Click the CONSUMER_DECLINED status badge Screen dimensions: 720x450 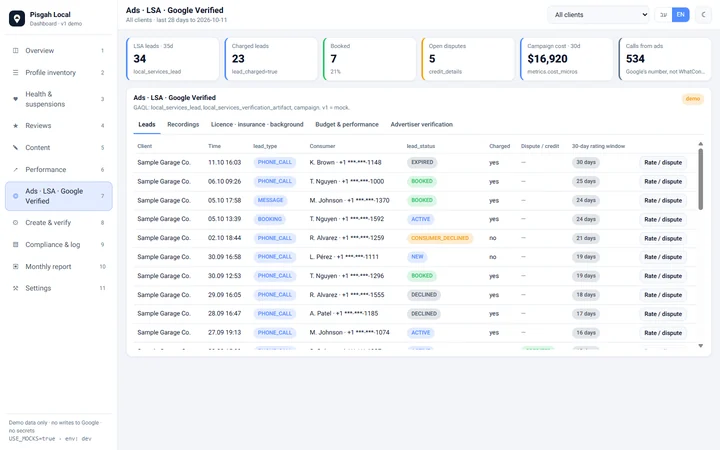[440, 238]
